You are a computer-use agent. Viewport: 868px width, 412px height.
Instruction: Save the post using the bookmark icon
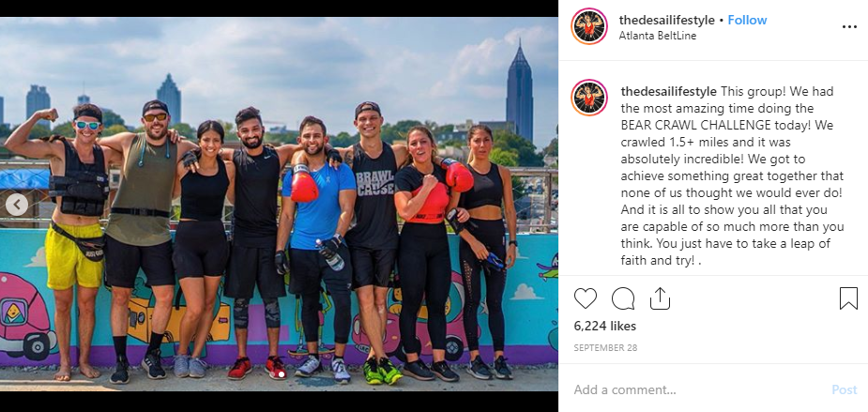click(848, 298)
